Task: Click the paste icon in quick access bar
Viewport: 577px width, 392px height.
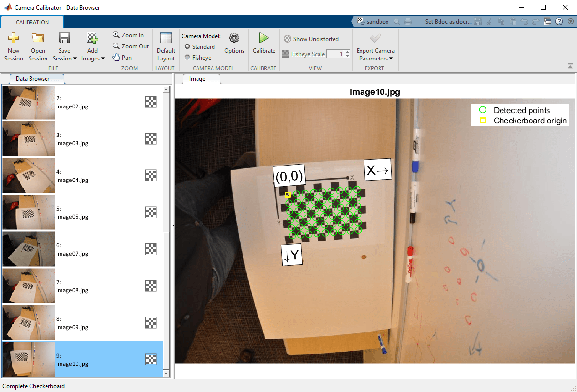Action: 513,22
